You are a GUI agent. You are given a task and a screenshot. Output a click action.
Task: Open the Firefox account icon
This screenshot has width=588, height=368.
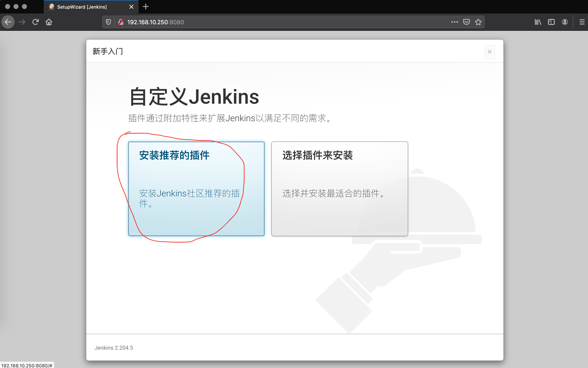coord(565,22)
